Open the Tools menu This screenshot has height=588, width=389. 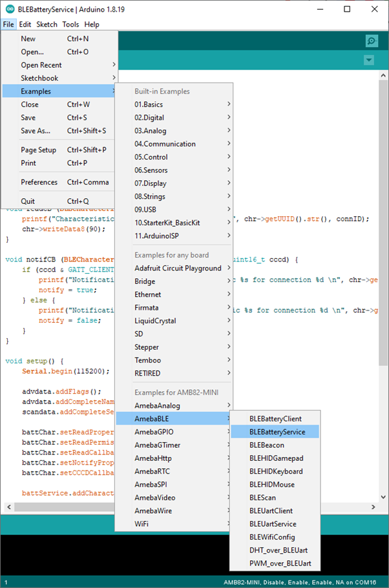click(70, 25)
